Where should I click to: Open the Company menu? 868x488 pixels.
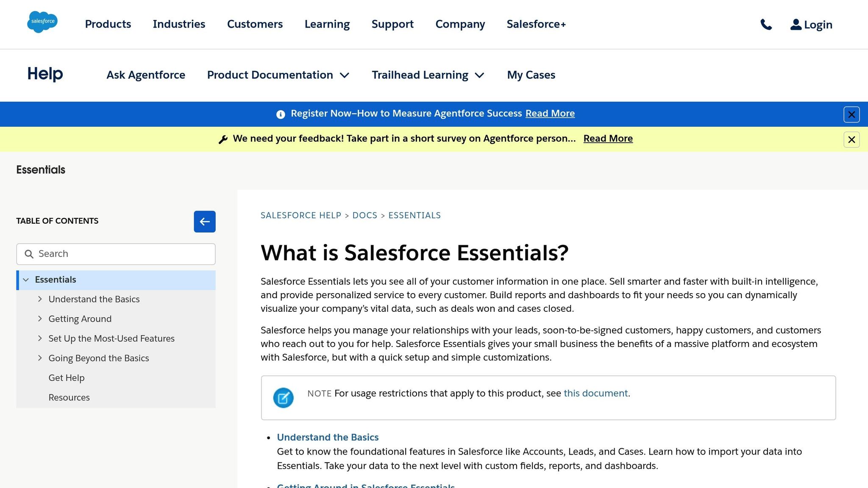(x=460, y=24)
